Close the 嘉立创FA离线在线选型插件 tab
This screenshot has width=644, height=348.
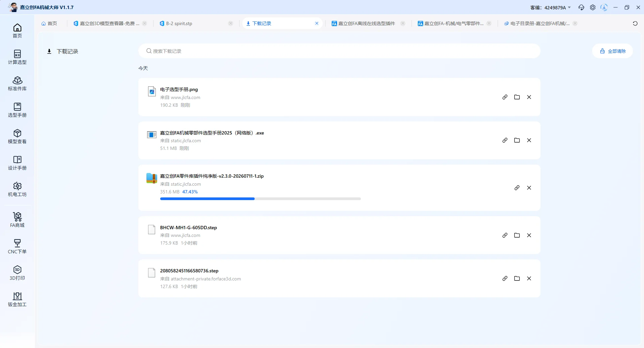click(x=403, y=23)
